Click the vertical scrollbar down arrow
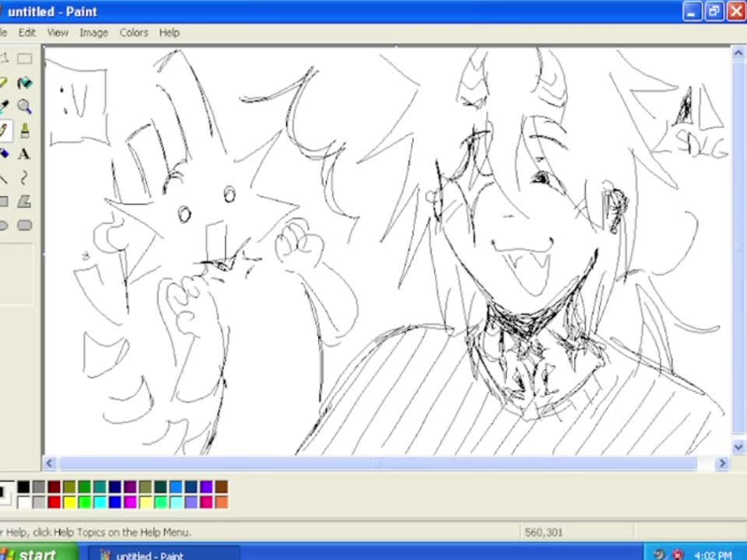Screen dimensions: 747x560 point(738,447)
